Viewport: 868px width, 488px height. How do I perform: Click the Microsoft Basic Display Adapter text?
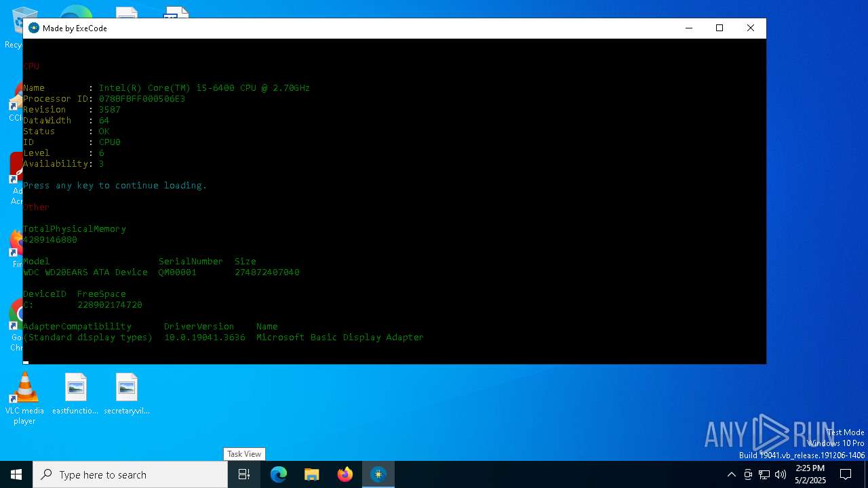coord(340,337)
